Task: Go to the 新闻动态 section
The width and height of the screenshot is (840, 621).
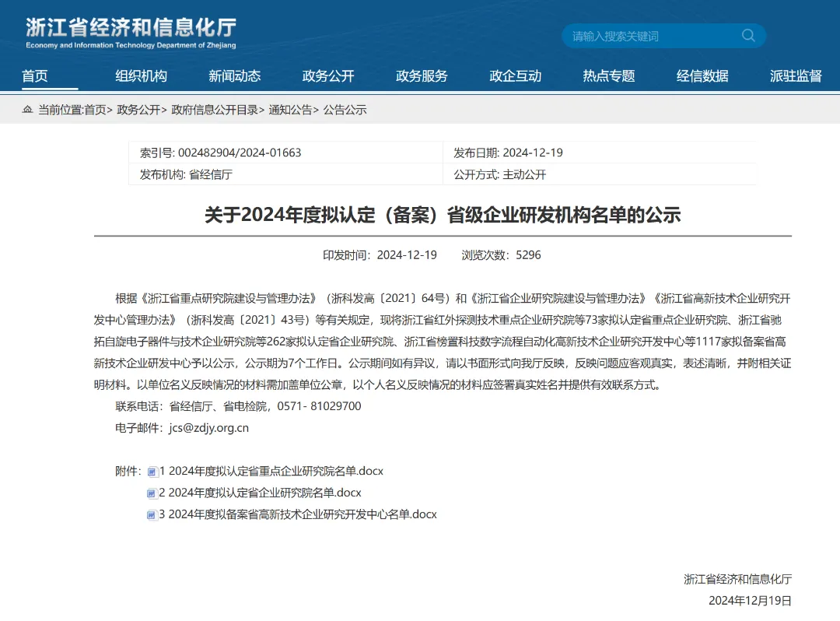Action: coord(235,76)
